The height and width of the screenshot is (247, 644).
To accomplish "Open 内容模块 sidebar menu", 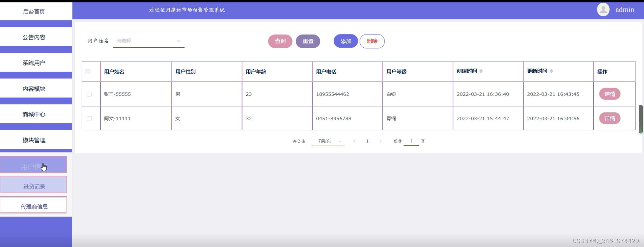I will pos(34,89).
